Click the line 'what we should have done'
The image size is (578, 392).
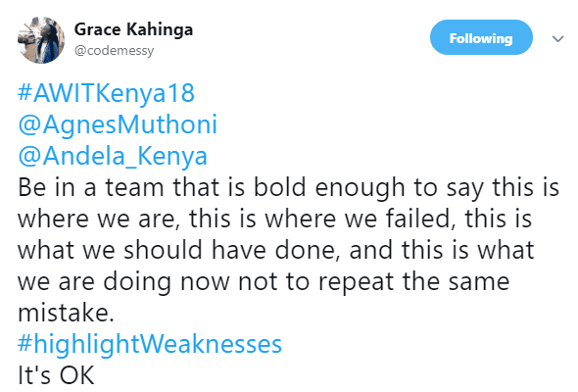pyautogui.click(x=276, y=251)
